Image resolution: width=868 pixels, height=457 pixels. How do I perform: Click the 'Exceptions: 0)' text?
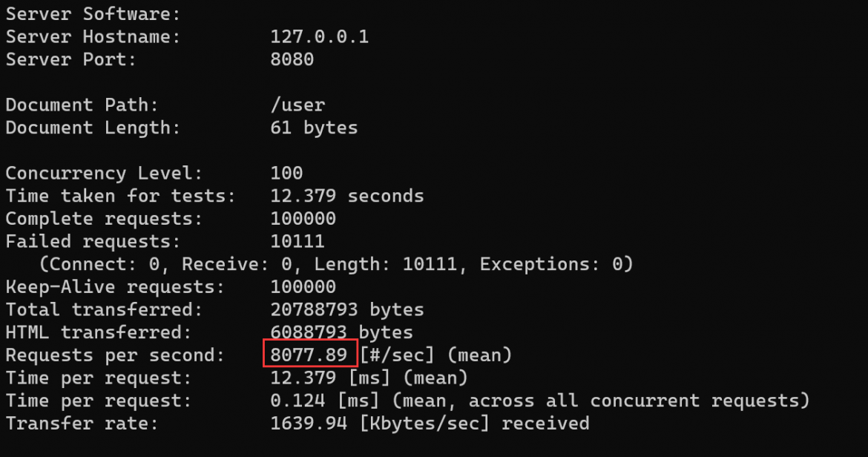556,264
